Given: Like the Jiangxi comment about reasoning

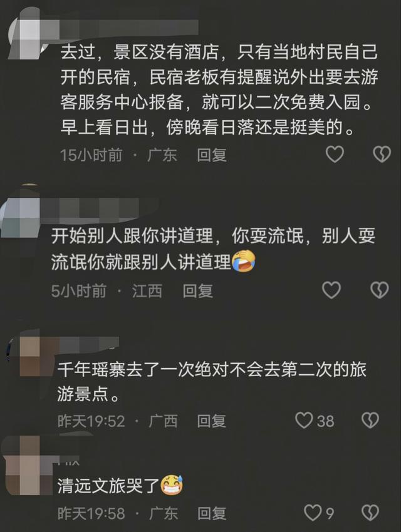Looking at the screenshot, I should click(331, 290).
